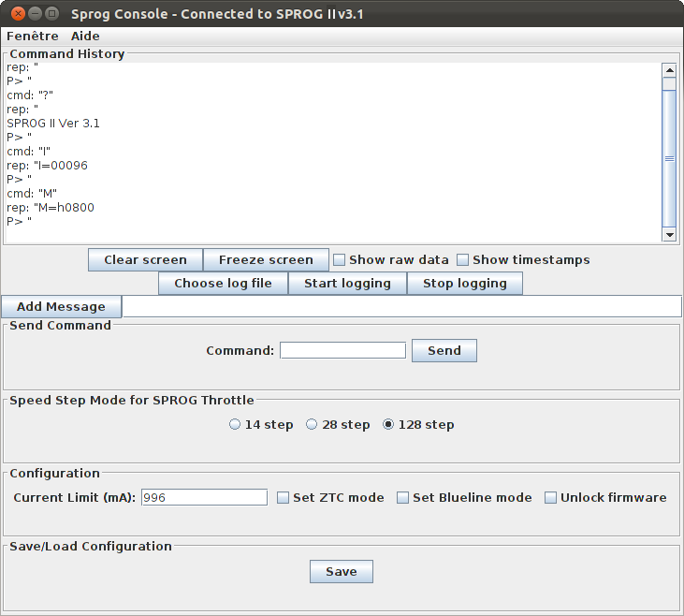Toggle Set ZTC mode checkbox
This screenshot has width=684, height=616.
pos(283,498)
